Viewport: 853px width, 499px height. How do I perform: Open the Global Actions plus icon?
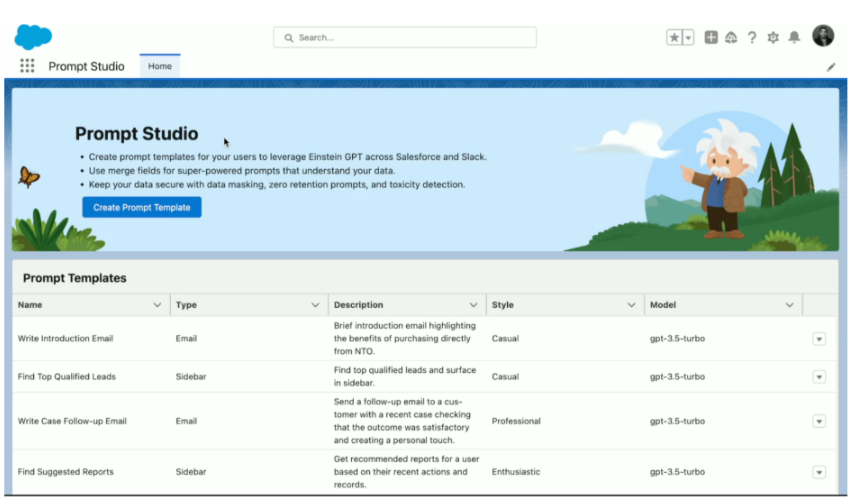coord(711,38)
